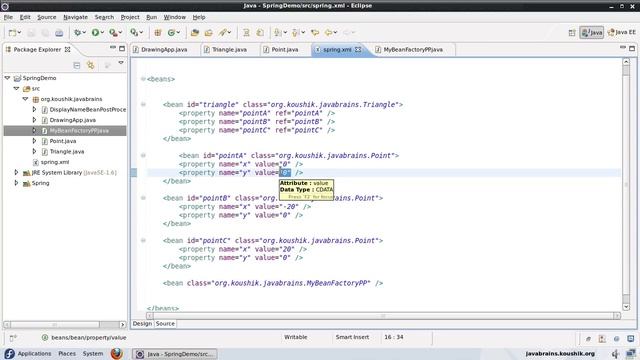
Task: Open the Places menu in panel
Action: [67, 353]
